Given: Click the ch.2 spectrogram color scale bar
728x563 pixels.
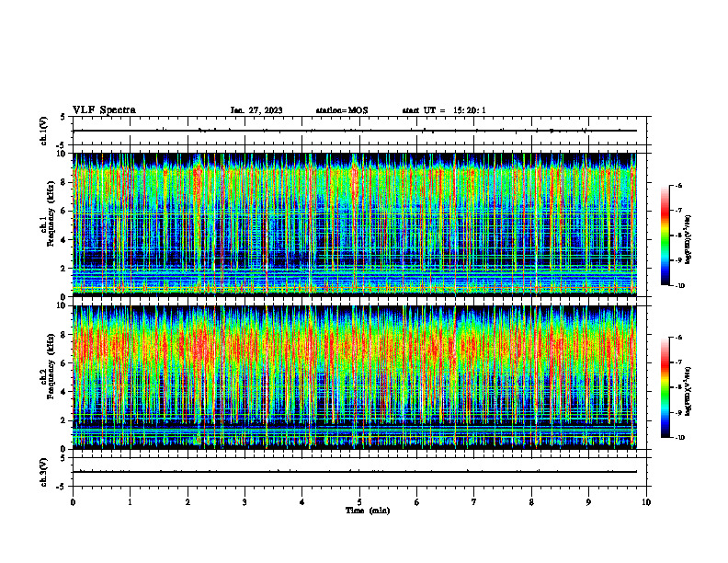Looking at the screenshot, I should pyautogui.click(x=665, y=387).
